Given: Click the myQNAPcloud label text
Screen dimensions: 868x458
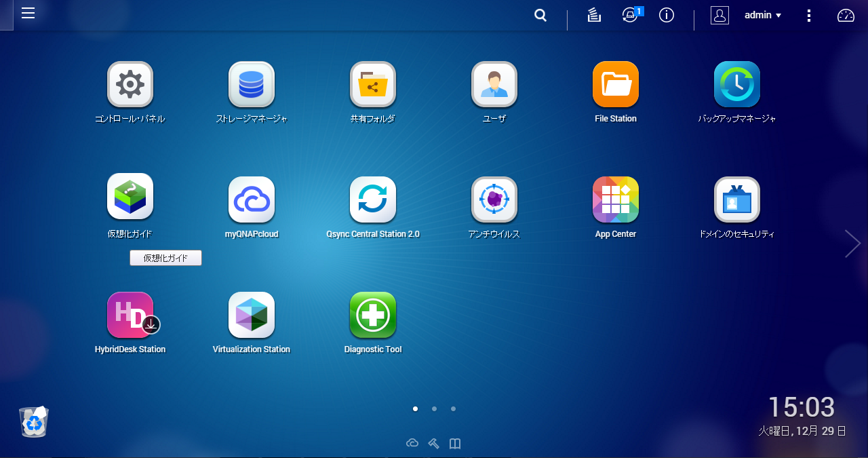Looking at the screenshot, I should click(x=252, y=234).
